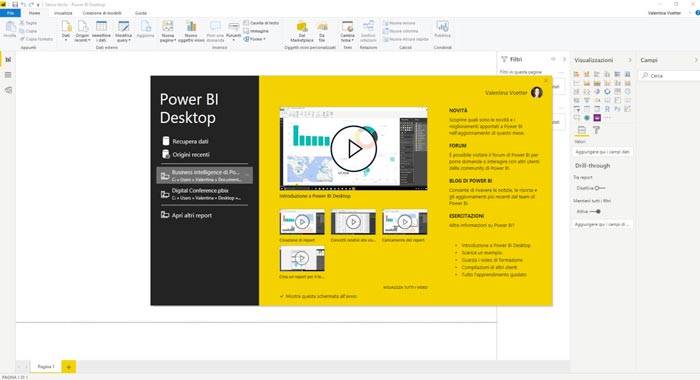This screenshot has width=700, height=380.
Task: Play the bottom-row tutorial video thumbnail
Action: 302,258
